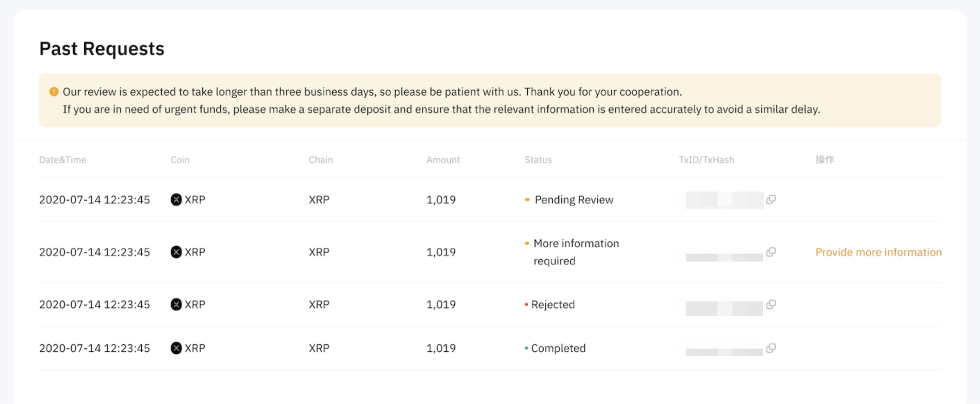This screenshot has width=980, height=404.
Task: Click the Status column header
Action: click(538, 160)
